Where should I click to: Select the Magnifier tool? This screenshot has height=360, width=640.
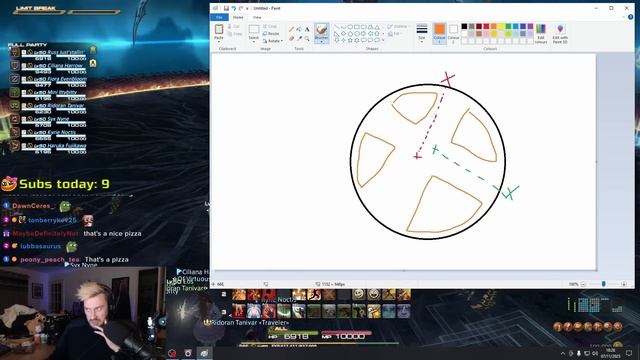(307, 39)
